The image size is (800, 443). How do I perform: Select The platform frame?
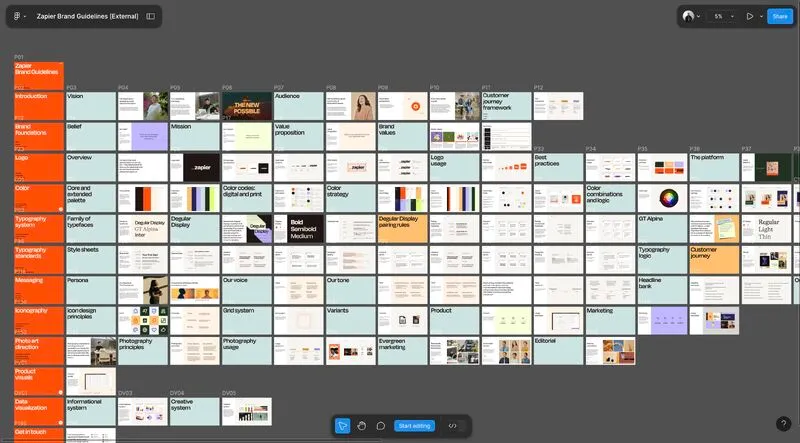714,167
